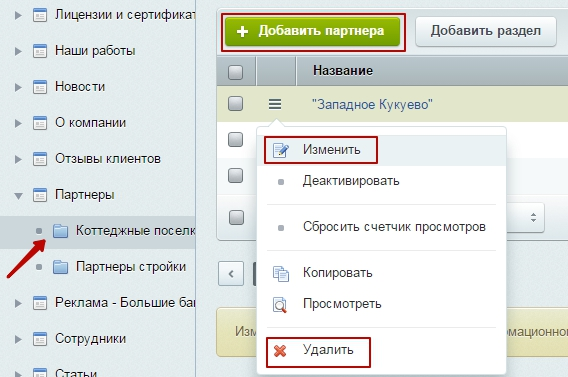
Task: Choose Копировать from the context menu
Action: (x=381, y=273)
